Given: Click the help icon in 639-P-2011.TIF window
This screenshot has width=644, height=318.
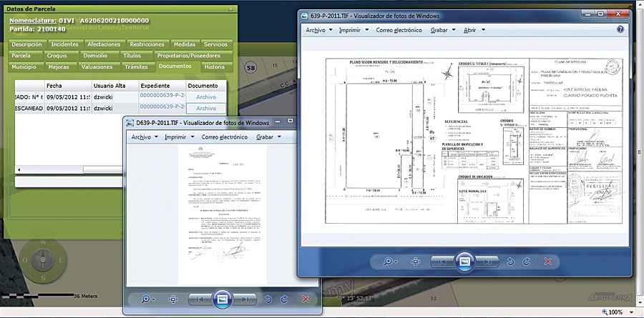Looking at the screenshot, I should tap(620, 29).
